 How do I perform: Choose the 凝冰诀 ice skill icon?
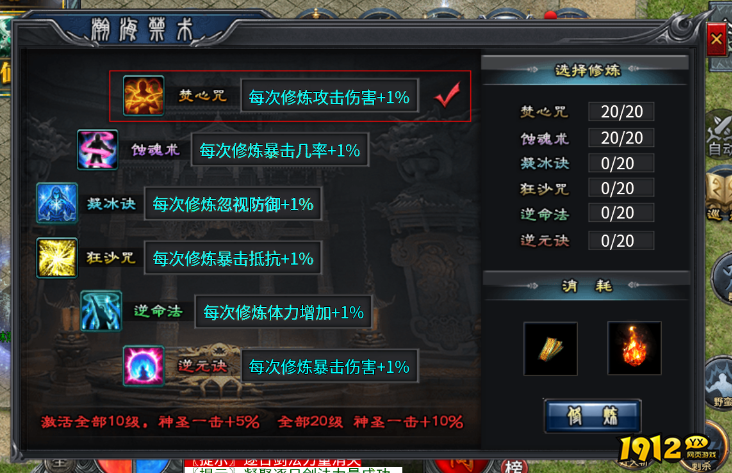[x=57, y=203]
